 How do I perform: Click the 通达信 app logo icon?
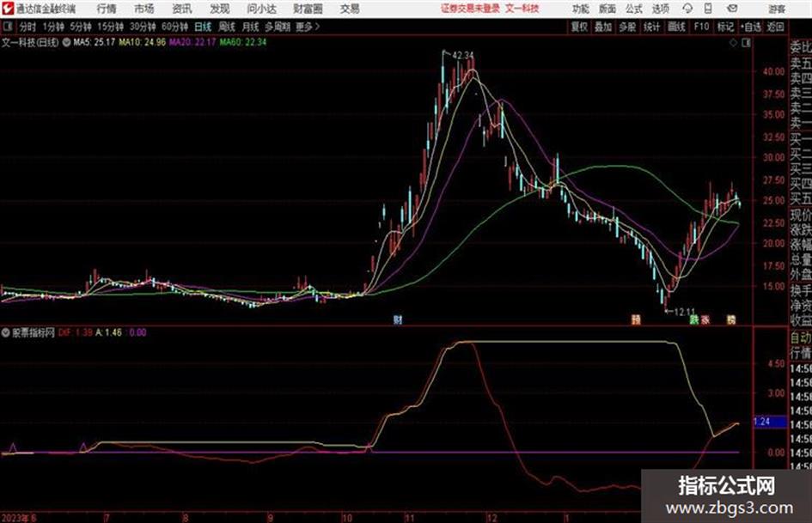click(x=8, y=9)
